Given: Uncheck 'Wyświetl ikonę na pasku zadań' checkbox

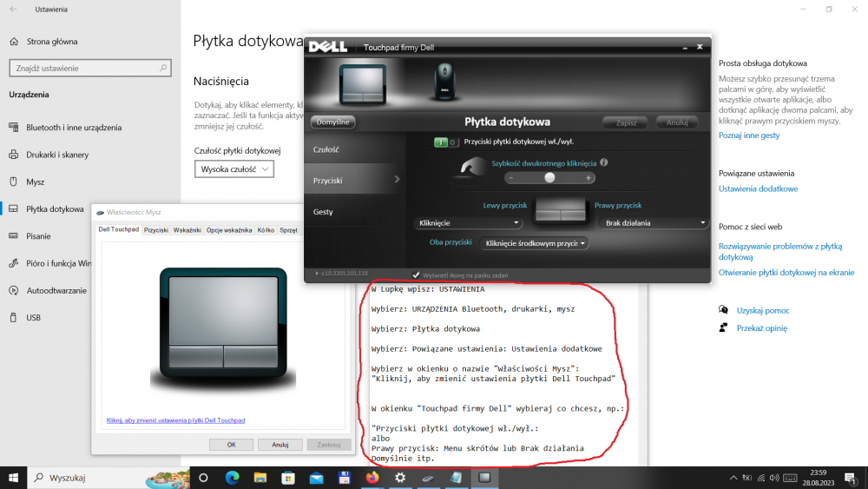Looking at the screenshot, I should pyautogui.click(x=416, y=275).
